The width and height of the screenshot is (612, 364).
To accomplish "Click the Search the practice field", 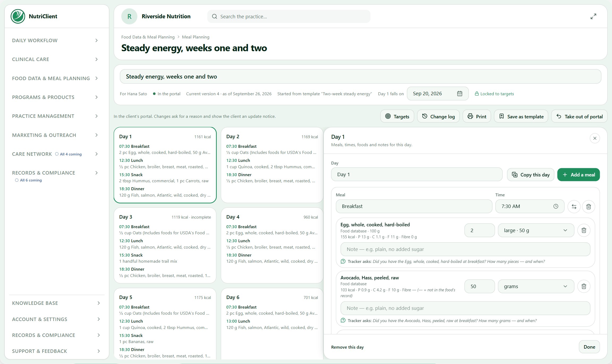I will tap(289, 16).
